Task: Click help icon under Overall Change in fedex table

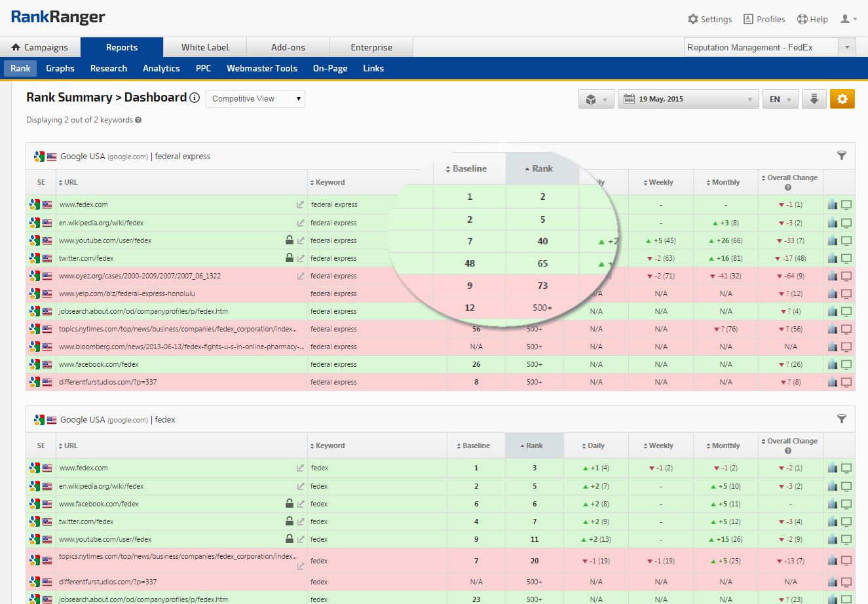Action: 788,451
